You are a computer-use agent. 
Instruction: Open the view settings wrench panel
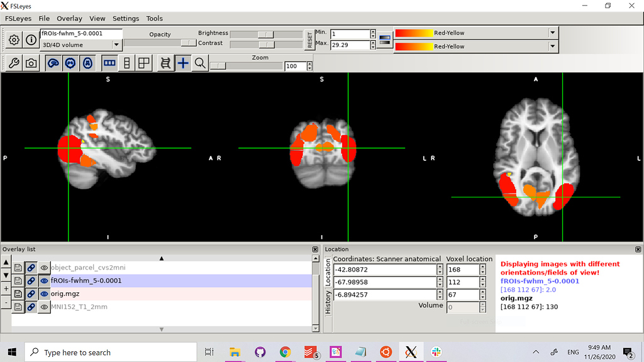(x=14, y=63)
